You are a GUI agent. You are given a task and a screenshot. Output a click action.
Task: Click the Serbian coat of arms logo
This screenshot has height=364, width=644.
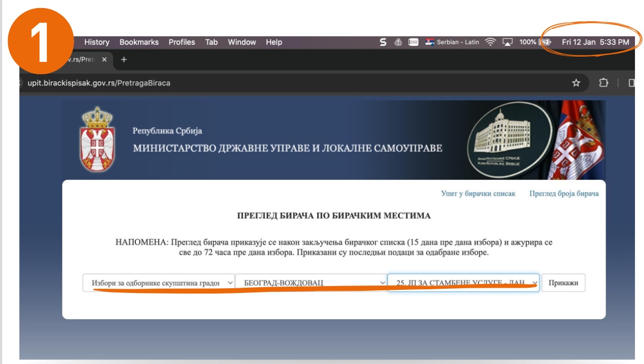click(96, 138)
